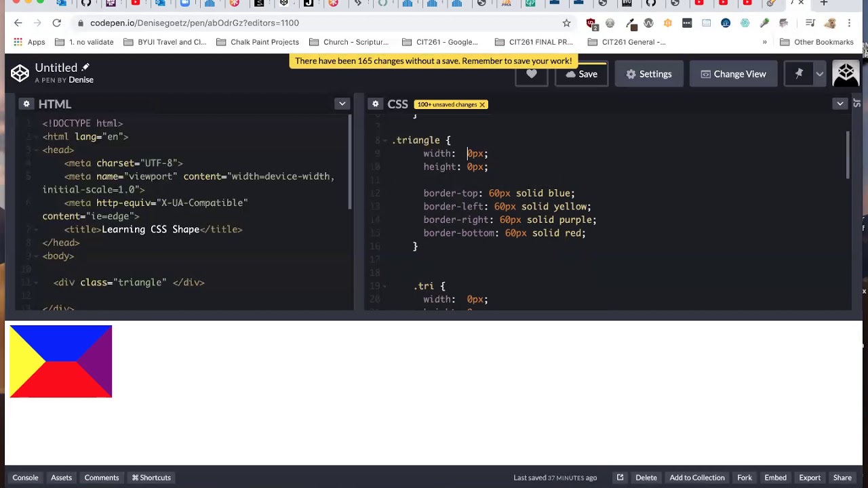The image size is (868, 488).
Task: Share this pen
Action: pyautogui.click(x=842, y=477)
